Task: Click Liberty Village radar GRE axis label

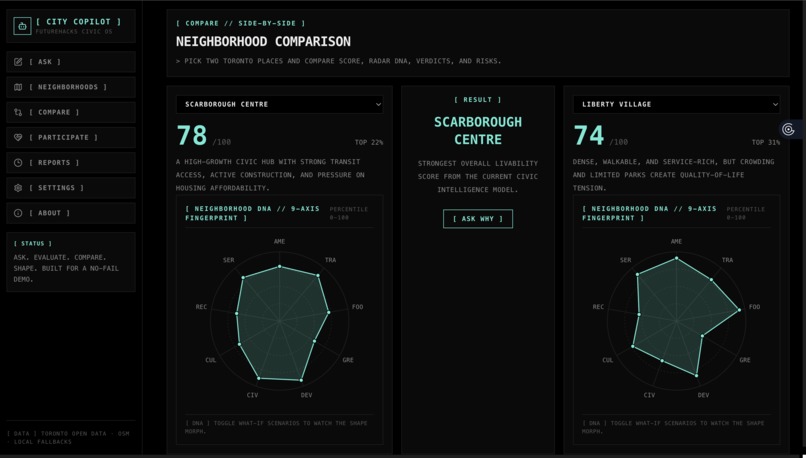Action: tap(745, 360)
